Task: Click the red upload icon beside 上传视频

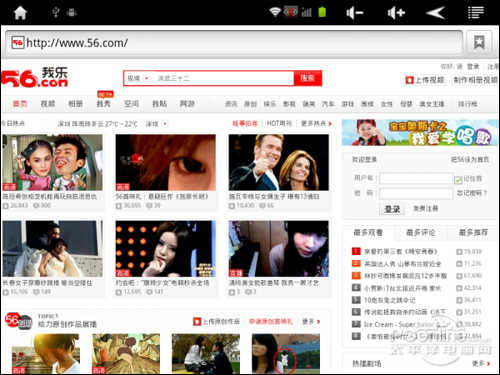Action: pyautogui.click(x=409, y=80)
